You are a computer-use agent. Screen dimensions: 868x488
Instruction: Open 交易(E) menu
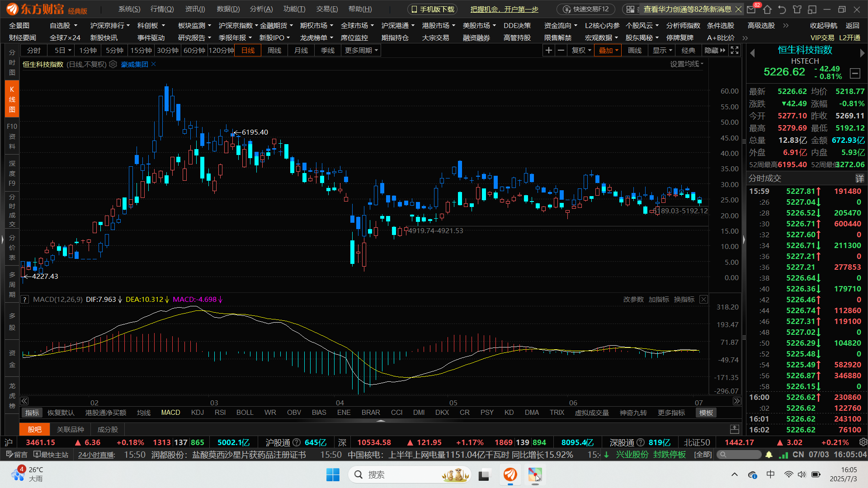[x=327, y=9]
